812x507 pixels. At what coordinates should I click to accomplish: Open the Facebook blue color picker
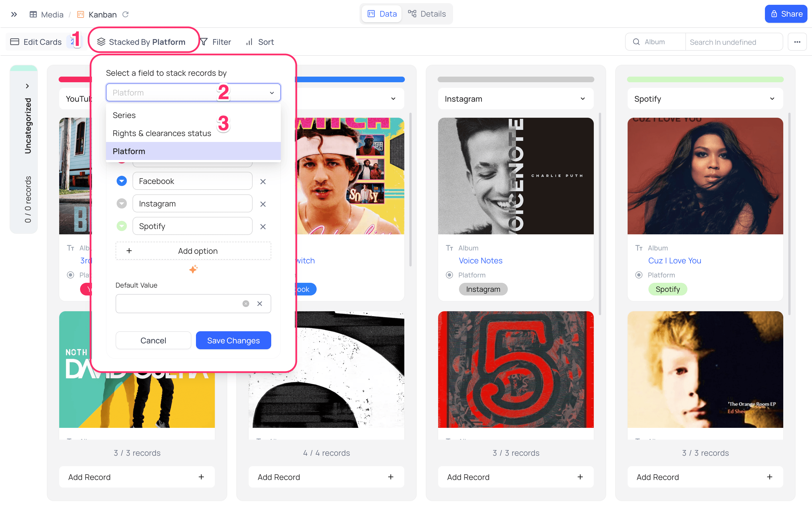(x=122, y=181)
